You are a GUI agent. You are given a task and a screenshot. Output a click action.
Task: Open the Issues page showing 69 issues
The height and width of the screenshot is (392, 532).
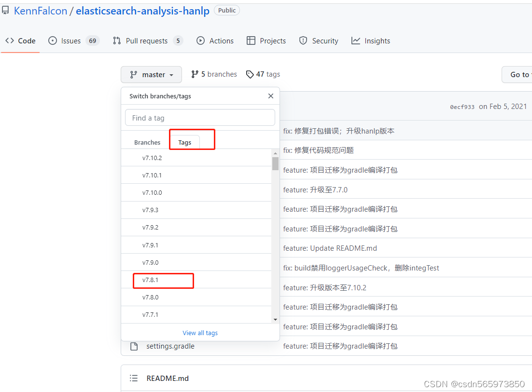(69, 41)
